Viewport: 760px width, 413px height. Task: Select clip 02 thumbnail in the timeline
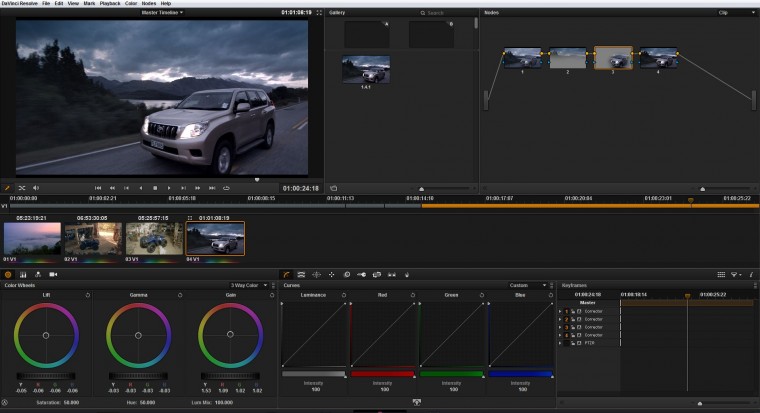pos(93,238)
